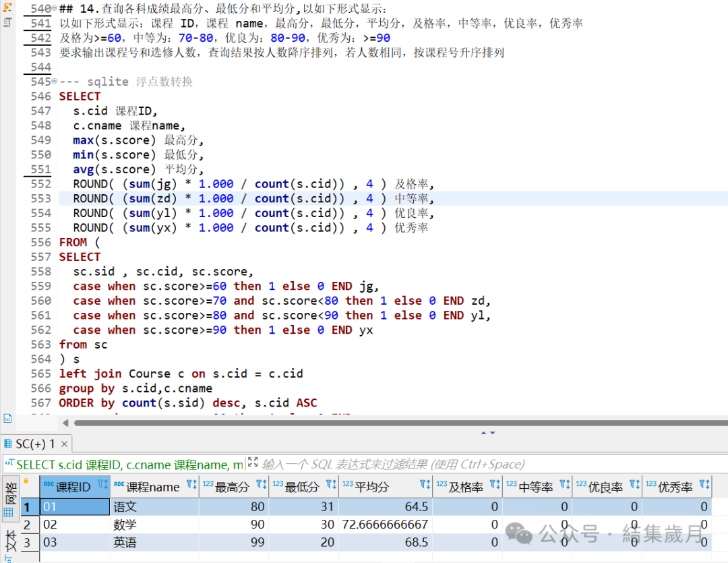Open filter/sort icon of 最低分 column
This screenshot has height=563, width=728.
331,485
